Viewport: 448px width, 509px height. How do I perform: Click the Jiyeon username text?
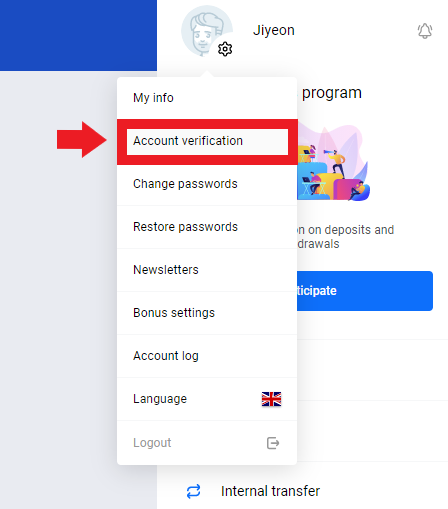pyautogui.click(x=274, y=30)
